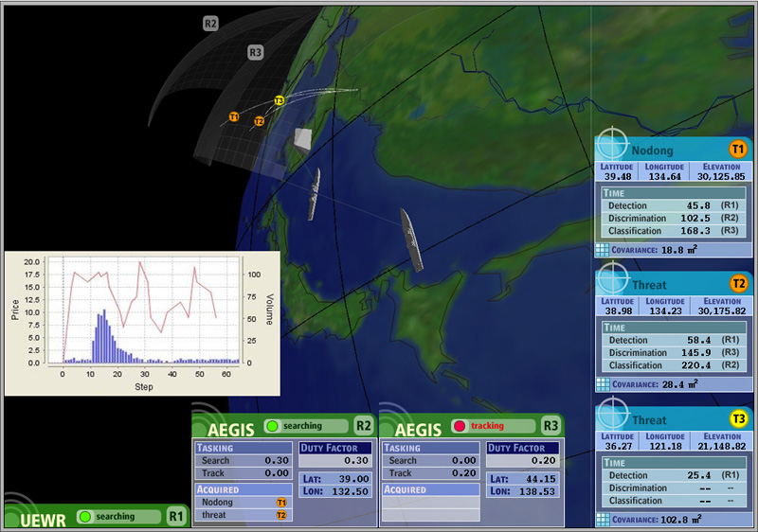
Task: Select the R3 radar coverage label
Action: tap(255, 52)
